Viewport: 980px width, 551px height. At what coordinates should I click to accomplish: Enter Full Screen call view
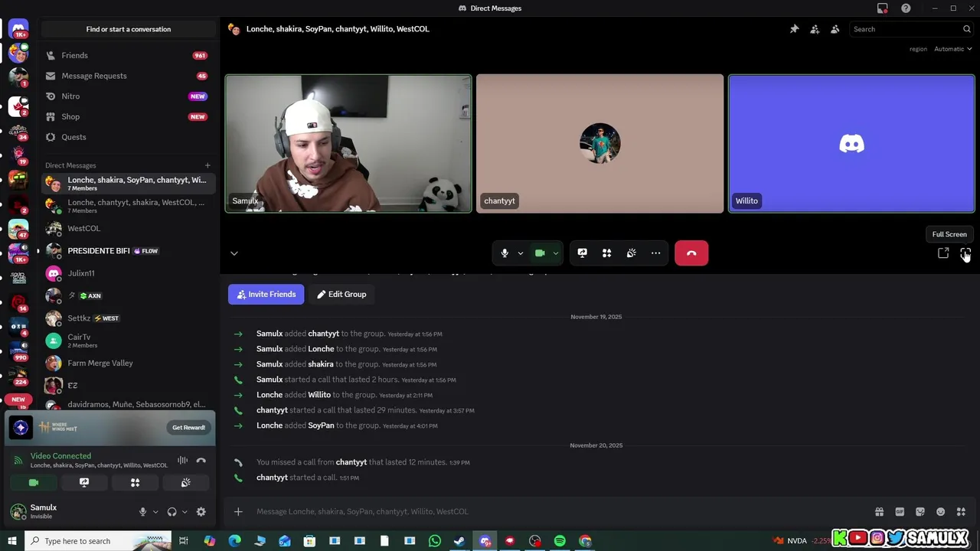pos(965,253)
